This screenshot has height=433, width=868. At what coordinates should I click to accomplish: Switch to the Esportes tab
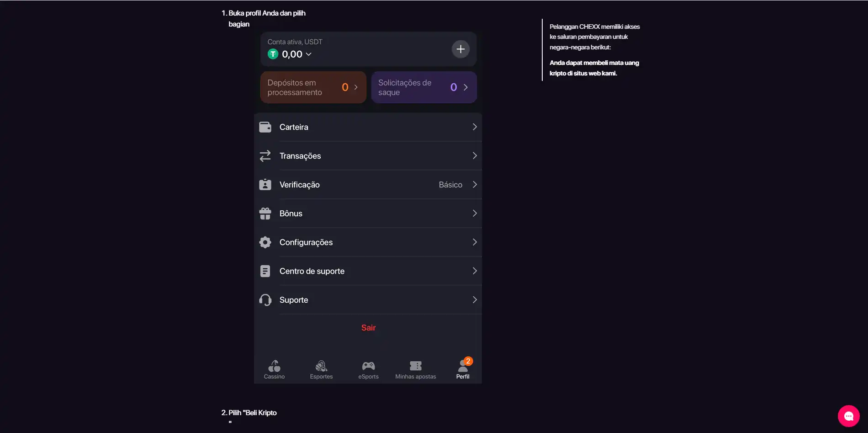pyautogui.click(x=321, y=370)
